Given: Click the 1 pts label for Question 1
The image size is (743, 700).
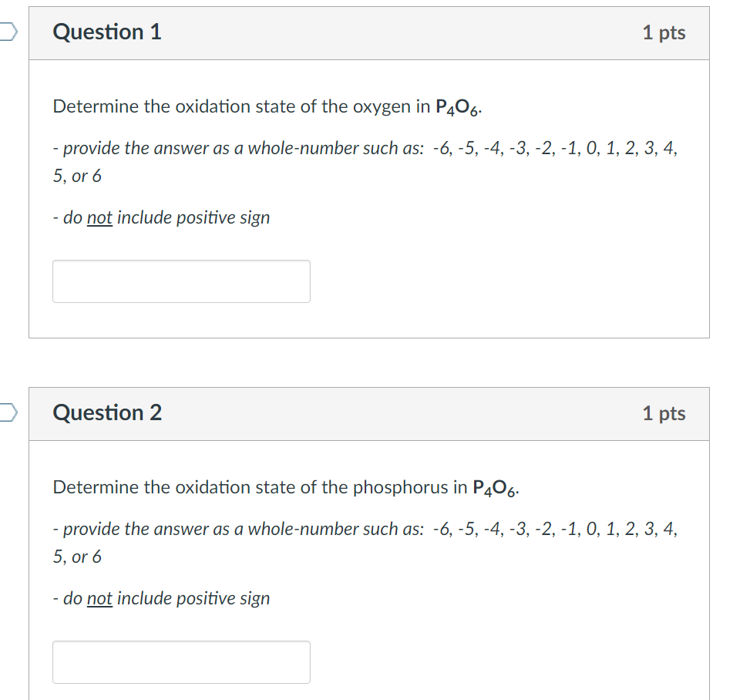Looking at the screenshot, I should (664, 32).
